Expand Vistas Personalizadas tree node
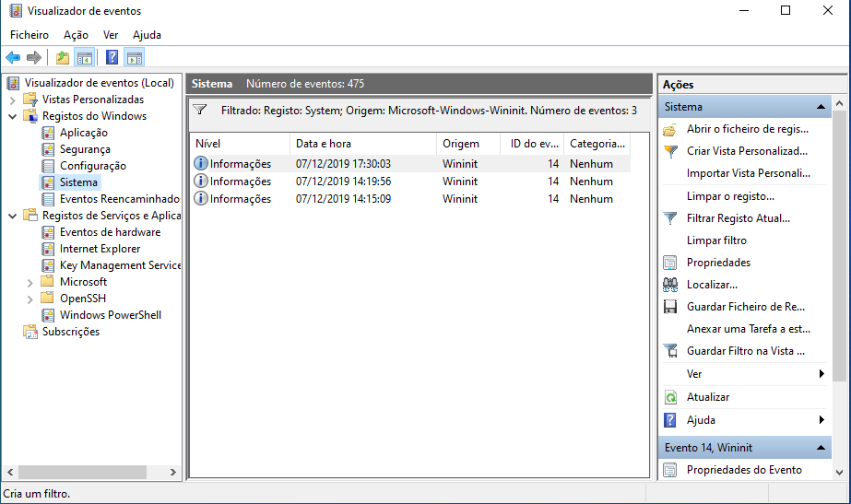Screen dimensions: 851x504 [x=13, y=100]
